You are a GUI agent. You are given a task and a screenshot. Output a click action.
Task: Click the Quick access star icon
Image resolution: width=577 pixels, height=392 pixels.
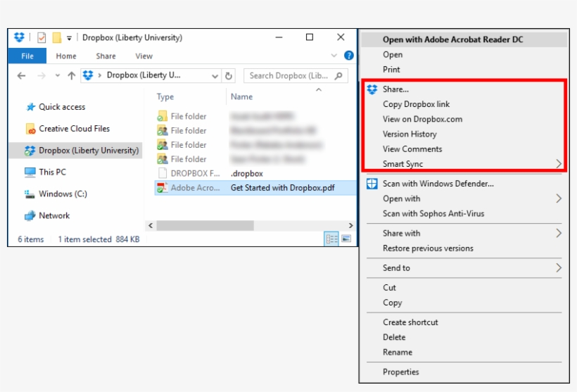(x=30, y=107)
